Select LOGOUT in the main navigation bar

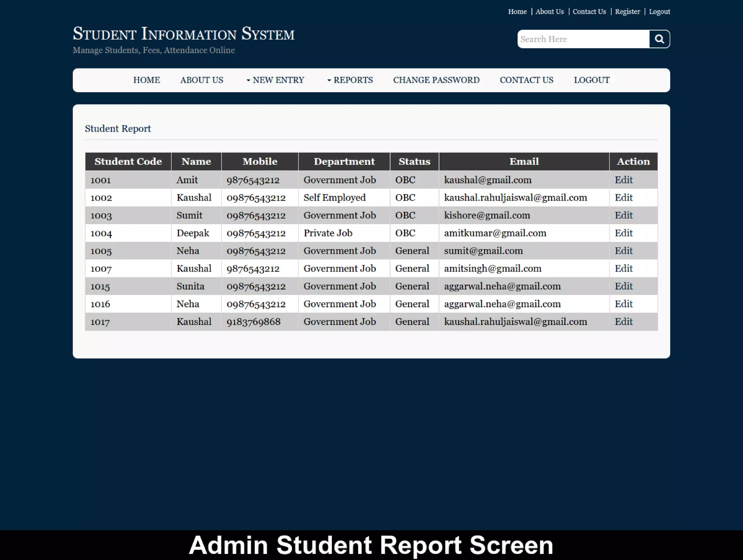[592, 80]
